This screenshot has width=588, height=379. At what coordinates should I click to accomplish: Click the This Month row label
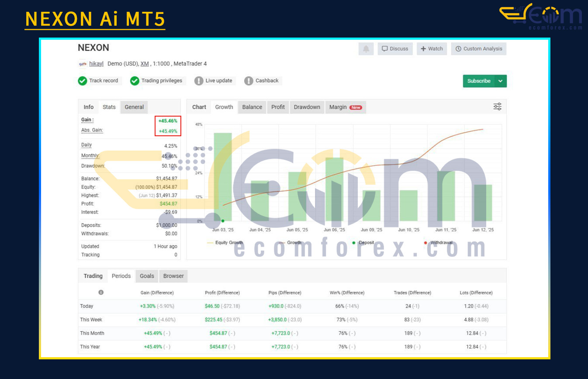(x=92, y=333)
